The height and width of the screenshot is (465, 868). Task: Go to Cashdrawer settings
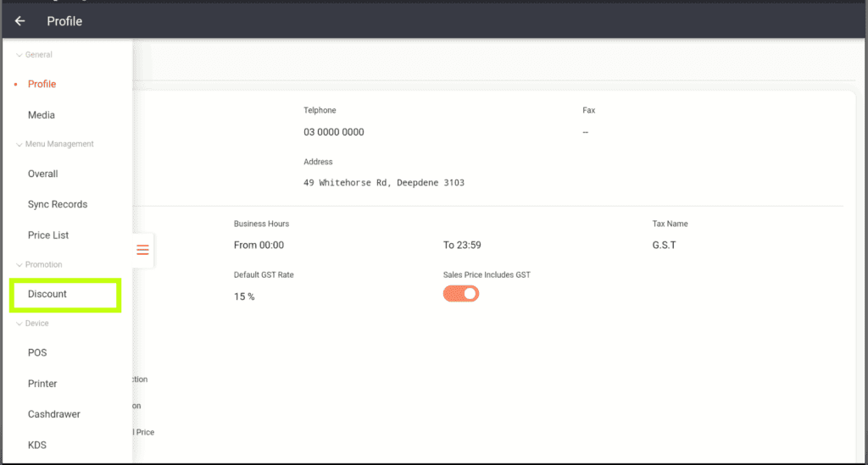coord(53,414)
